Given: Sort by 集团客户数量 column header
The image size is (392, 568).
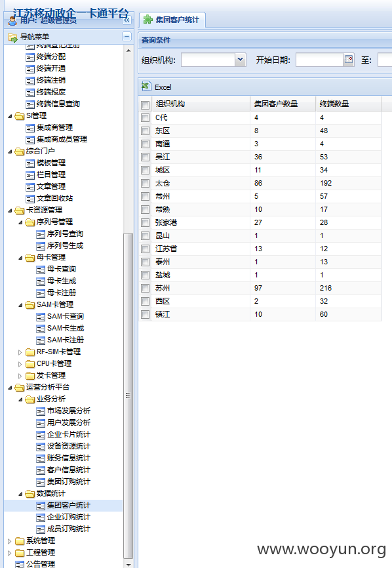Looking at the screenshot, I should 283,104.
